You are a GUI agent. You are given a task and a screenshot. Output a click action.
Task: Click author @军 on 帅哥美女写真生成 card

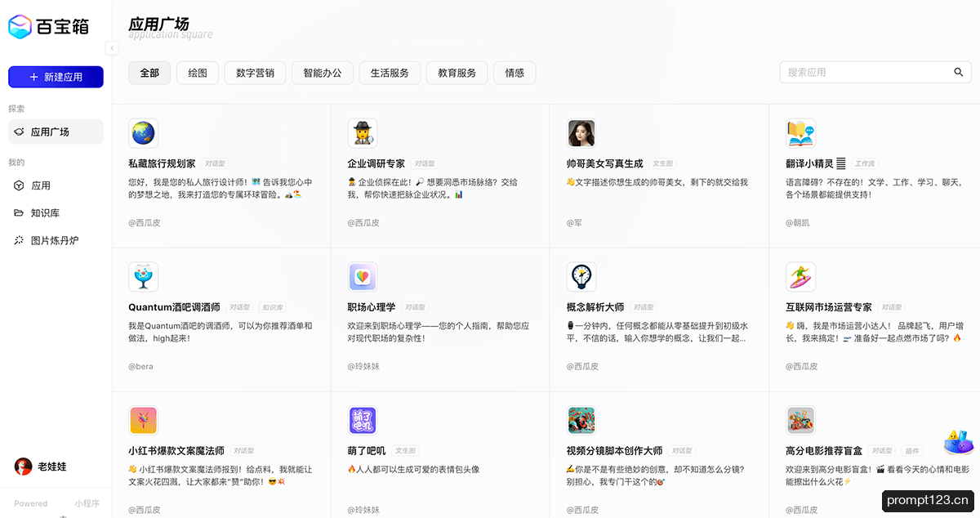[574, 222]
